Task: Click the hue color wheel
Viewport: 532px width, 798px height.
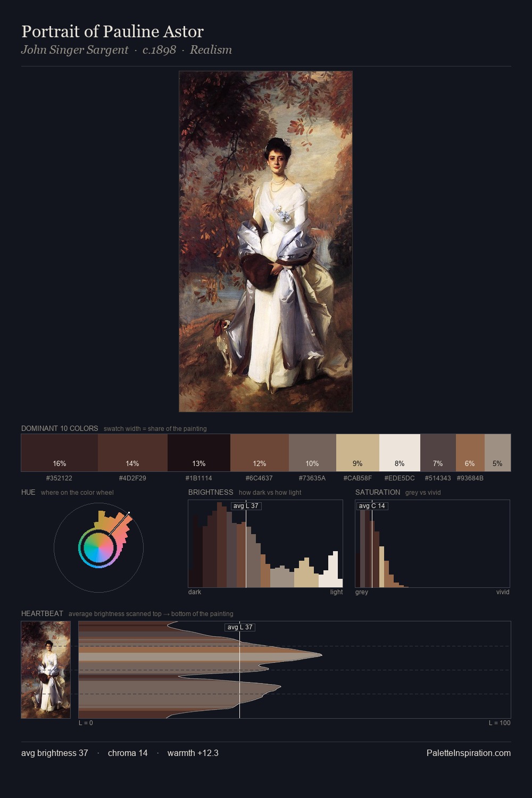Action: pyautogui.click(x=98, y=547)
